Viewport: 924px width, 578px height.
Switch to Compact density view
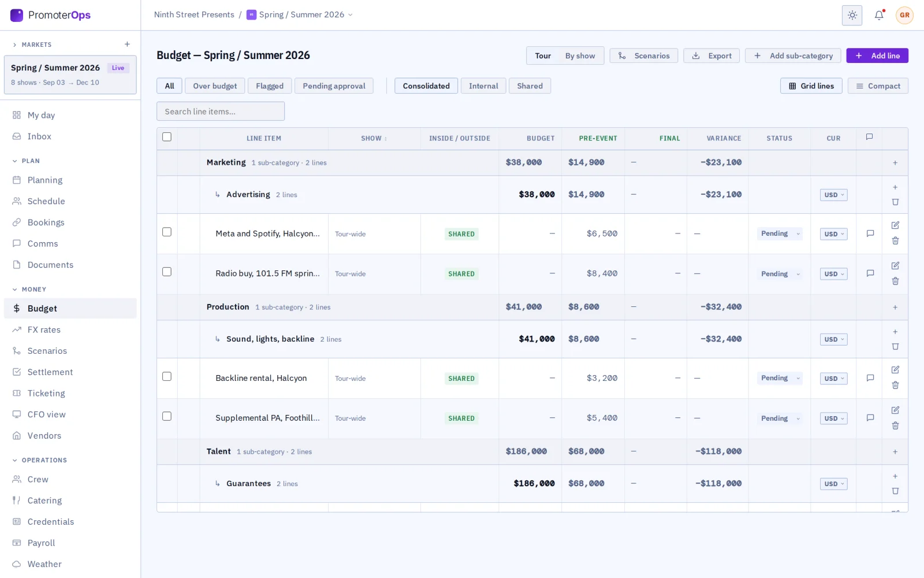[x=878, y=86]
